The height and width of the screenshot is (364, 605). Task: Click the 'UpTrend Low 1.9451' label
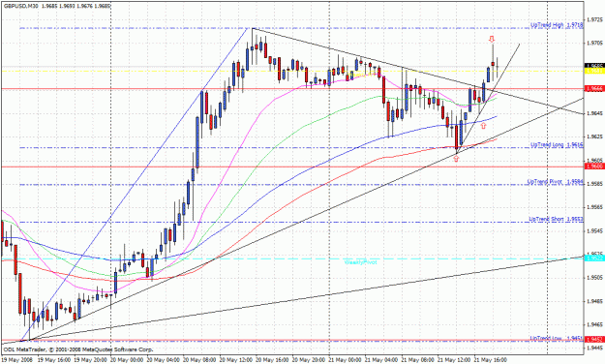pos(557,338)
